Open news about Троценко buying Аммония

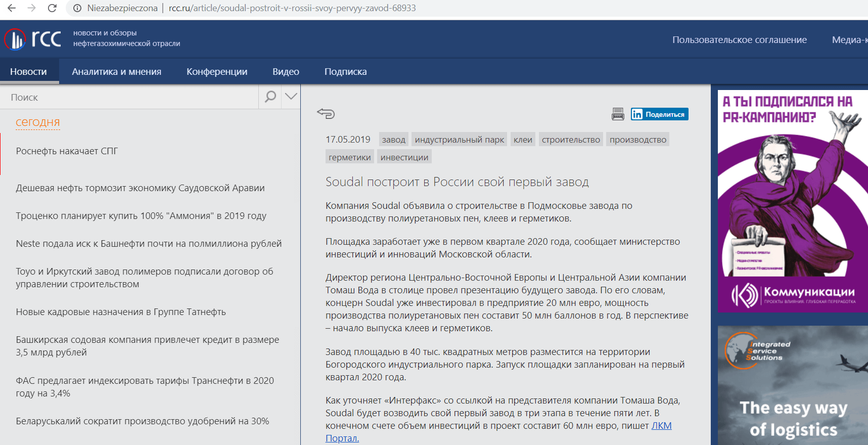[141, 216]
